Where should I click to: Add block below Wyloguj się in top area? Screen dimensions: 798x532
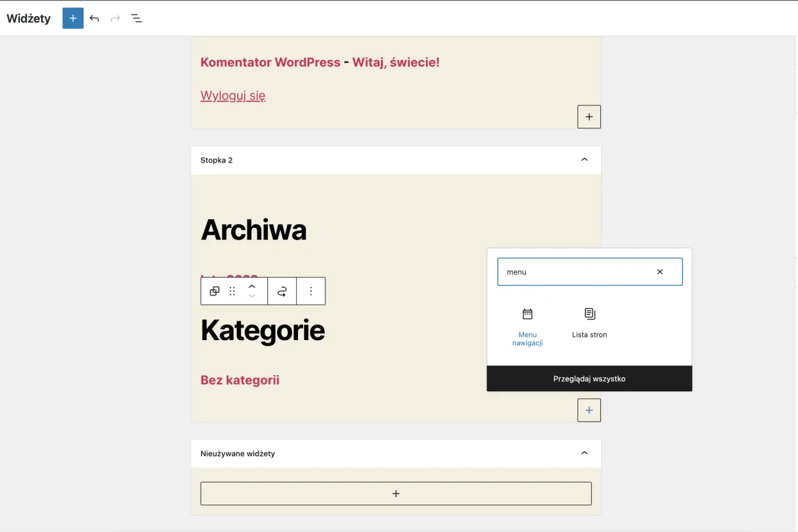[x=589, y=116]
